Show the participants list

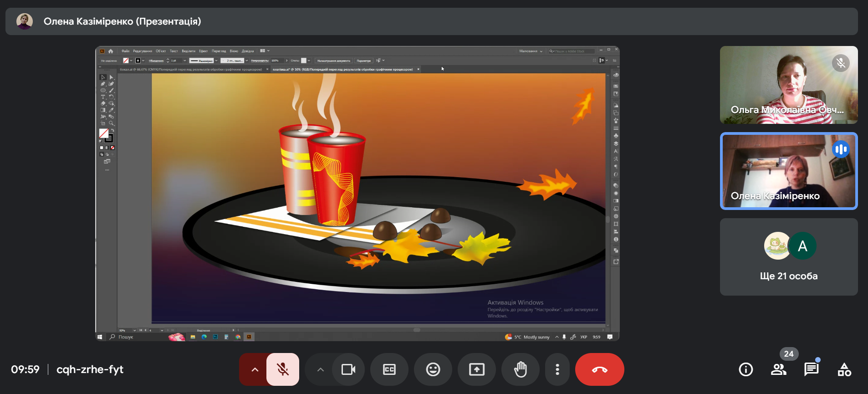pos(779,369)
